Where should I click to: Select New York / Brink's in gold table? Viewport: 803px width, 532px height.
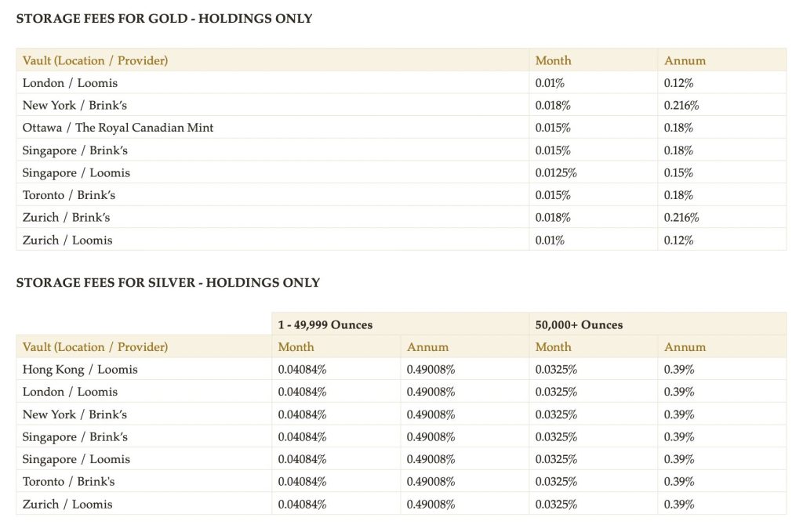[x=74, y=106]
